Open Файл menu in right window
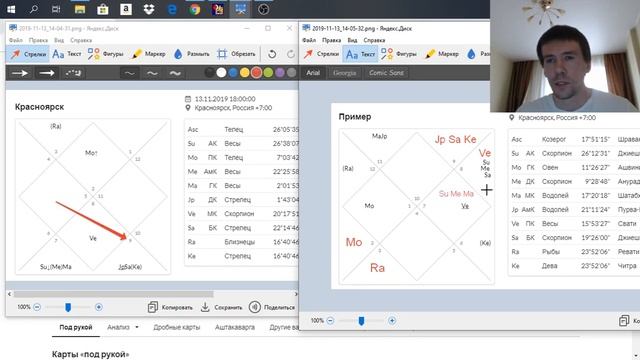The width and height of the screenshot is (640, 360). click(x=309, y=40)
